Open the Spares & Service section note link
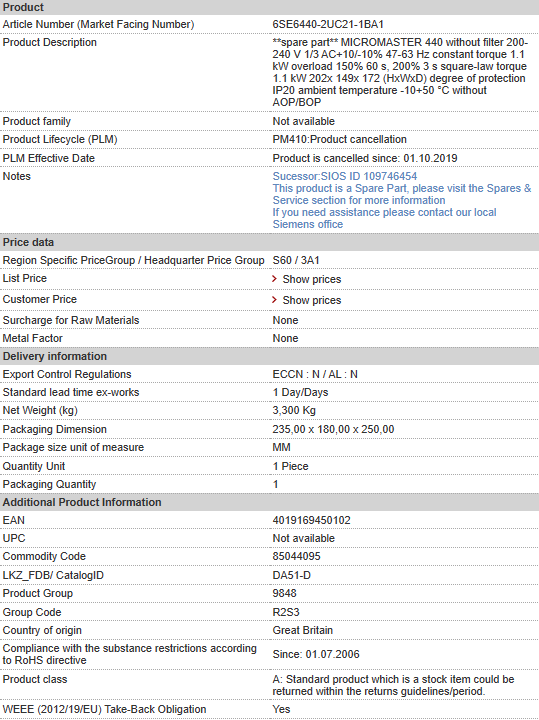Image resolution: width=539 pixels, height=720 pixels. (x=402, y=194)
